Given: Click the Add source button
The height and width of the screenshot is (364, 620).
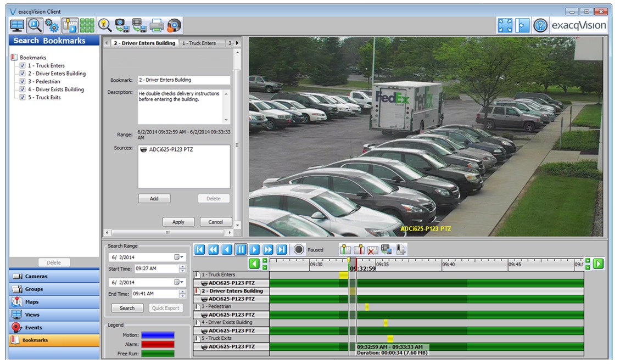Looking at the screenshot, I should (x=154, y=198).
